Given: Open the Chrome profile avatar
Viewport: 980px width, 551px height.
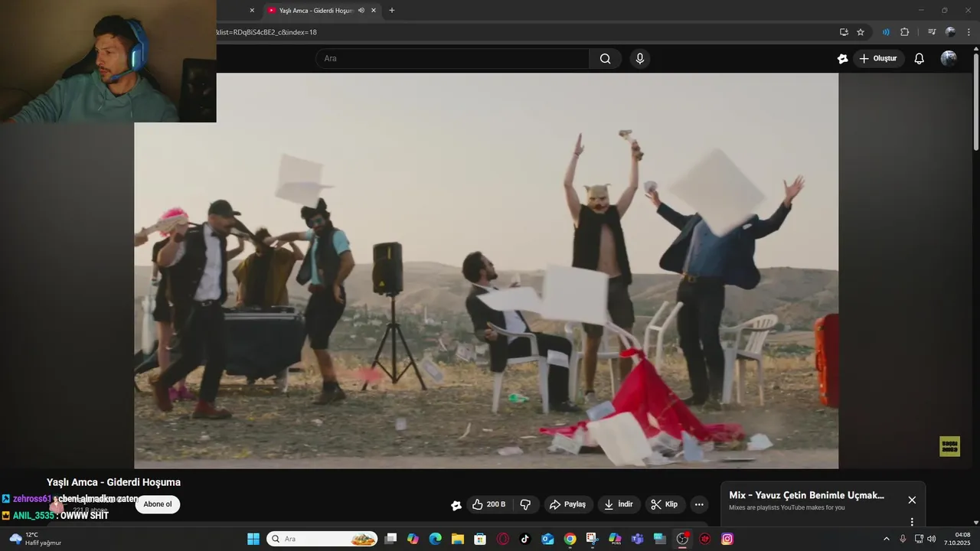Looking at the screenshot, I should pos(950,32).
